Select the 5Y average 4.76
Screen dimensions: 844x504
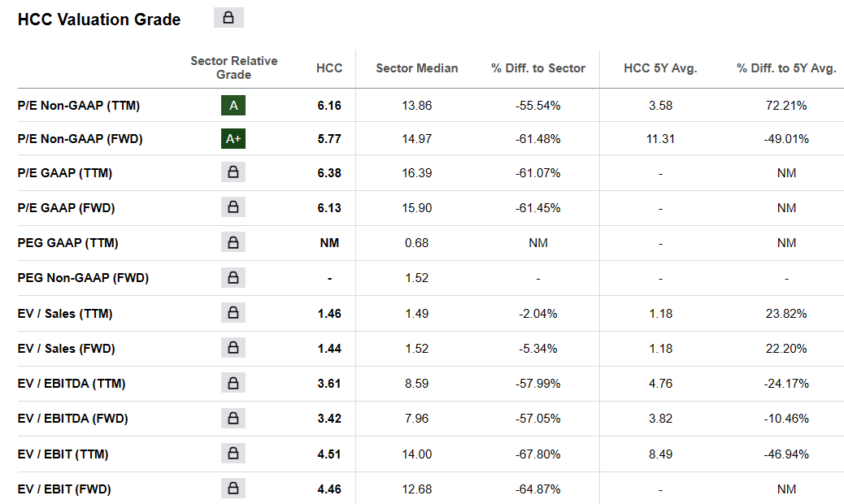[x=660, y=384]
